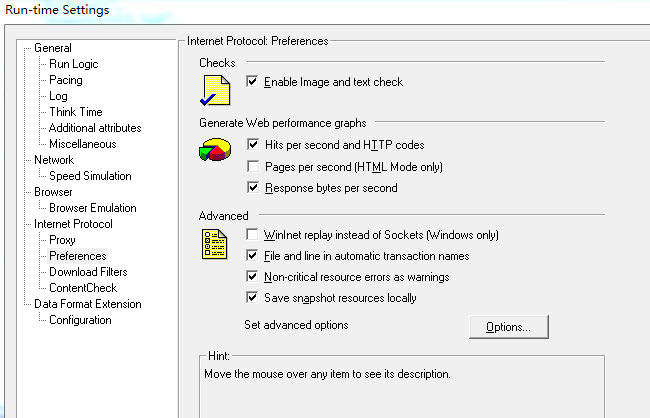Uncheck File and line in automatic transaction names
The height and width of the screenshot is (418, 650).
[x=252, y=256]
